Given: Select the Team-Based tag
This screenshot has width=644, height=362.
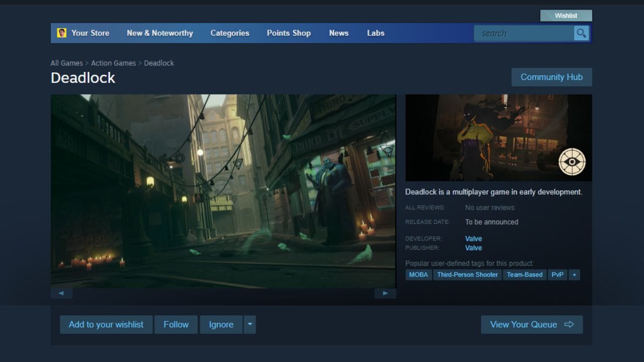Looking at the screenshot, I should tap(525, 275).
